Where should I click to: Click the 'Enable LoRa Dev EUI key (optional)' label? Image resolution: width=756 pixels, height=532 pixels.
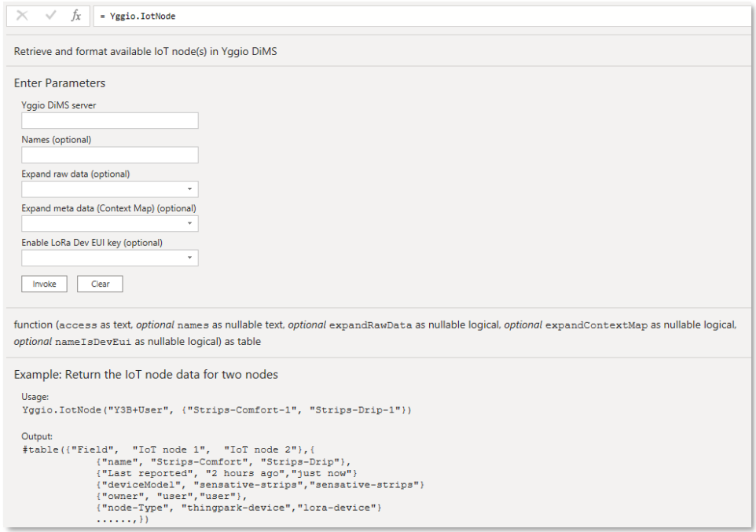click(x=92, y=242)
